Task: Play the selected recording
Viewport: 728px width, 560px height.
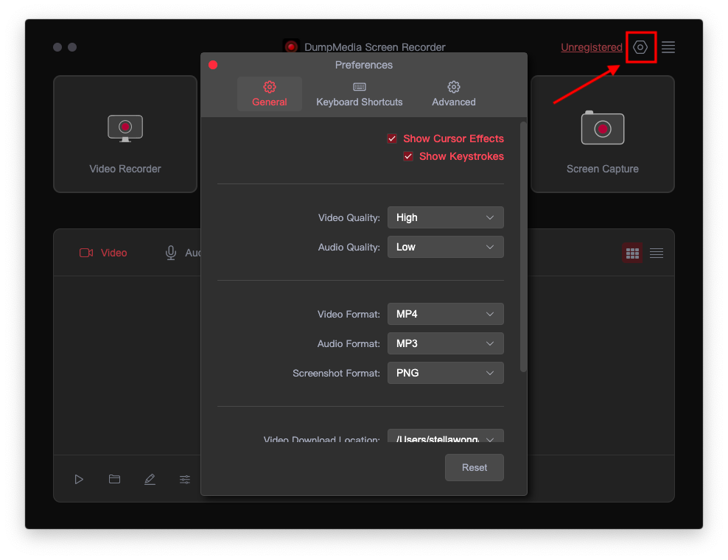Action: point(79,479)
